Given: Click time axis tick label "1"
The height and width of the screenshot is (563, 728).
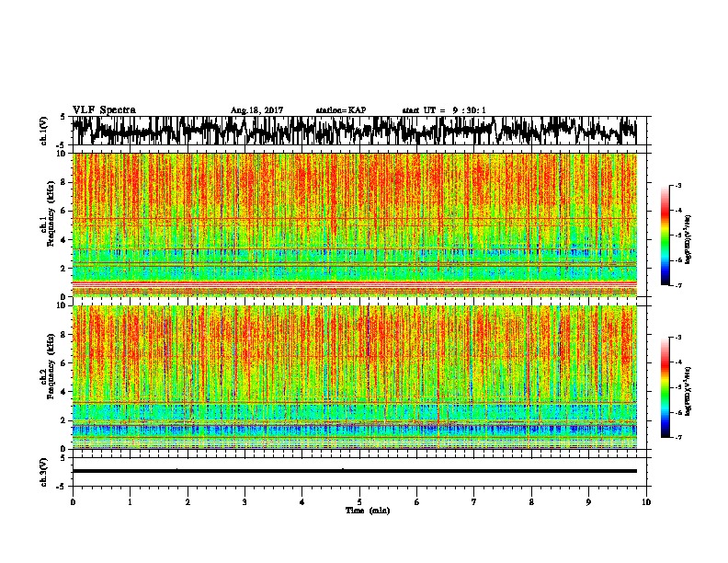Looking at the screenshot, I should (x=130, y=502).
